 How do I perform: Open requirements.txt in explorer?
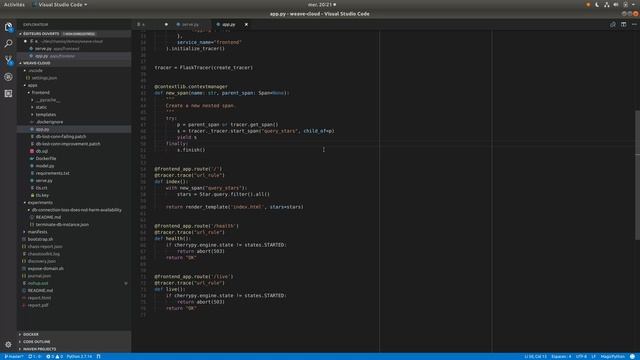tap(73, 173)
